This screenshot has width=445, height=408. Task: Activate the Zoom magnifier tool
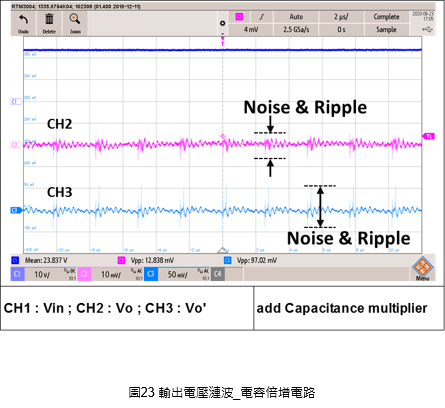(75, 19)
